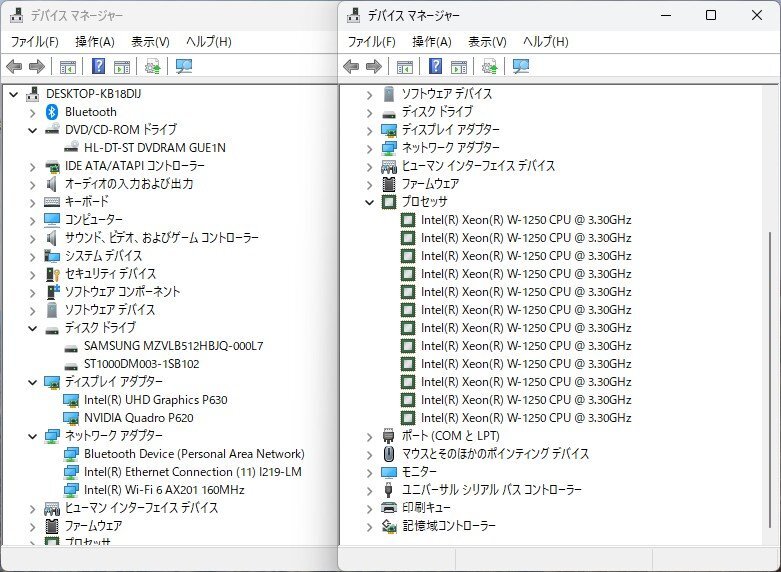This screenshot has width=781, height=572.
Task: Expand 記憶域コントローラー node in right window
Action: click(x=370, y=527)
